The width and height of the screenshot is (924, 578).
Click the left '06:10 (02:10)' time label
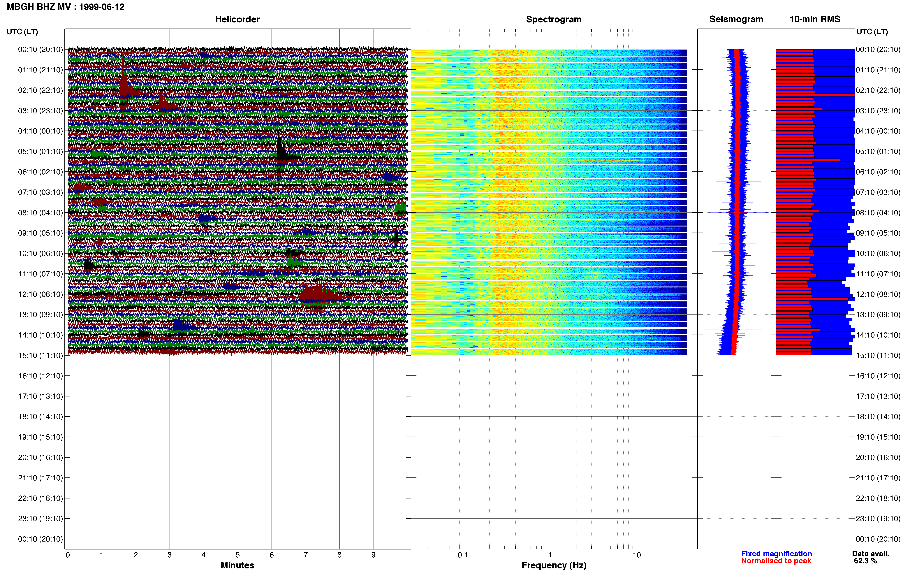[41, 172]
